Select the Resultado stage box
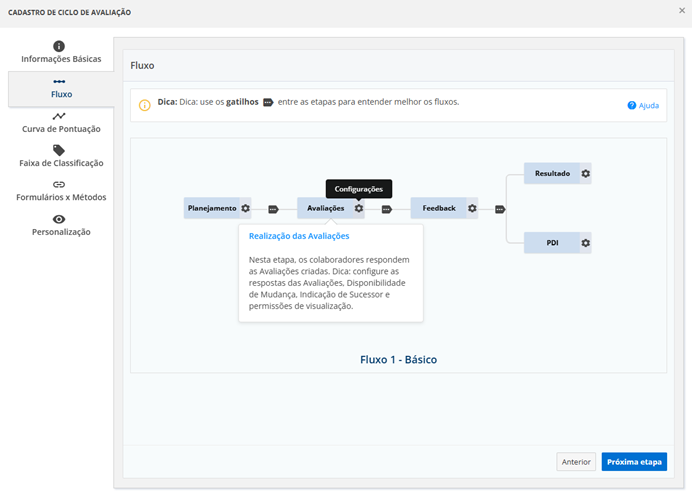692x497 pixels. tap(552, 174)
